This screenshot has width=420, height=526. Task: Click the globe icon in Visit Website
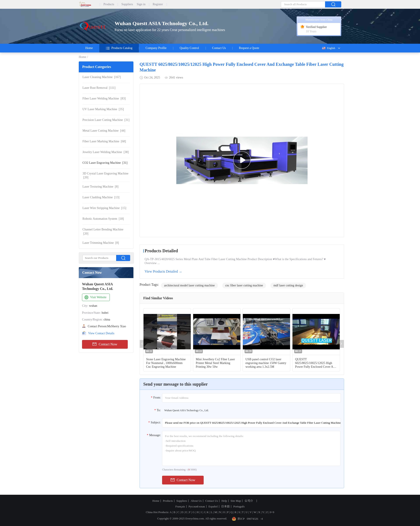point(86,297)
